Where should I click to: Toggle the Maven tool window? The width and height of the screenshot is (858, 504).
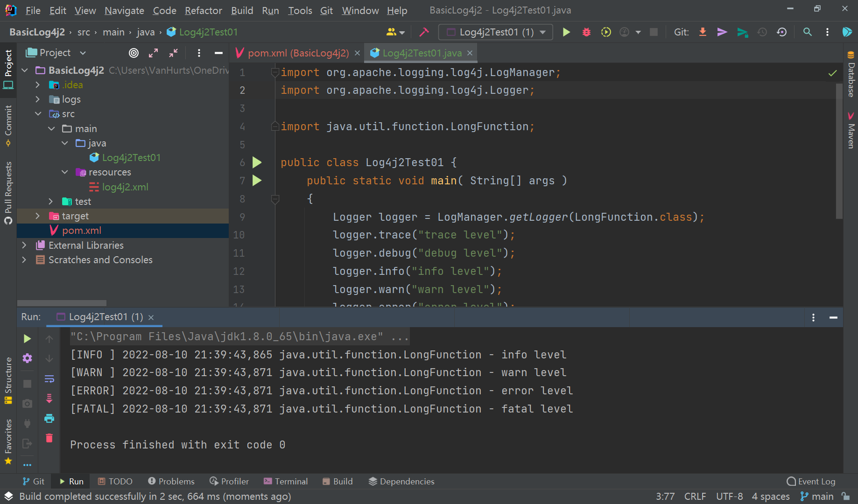point(851,130)
